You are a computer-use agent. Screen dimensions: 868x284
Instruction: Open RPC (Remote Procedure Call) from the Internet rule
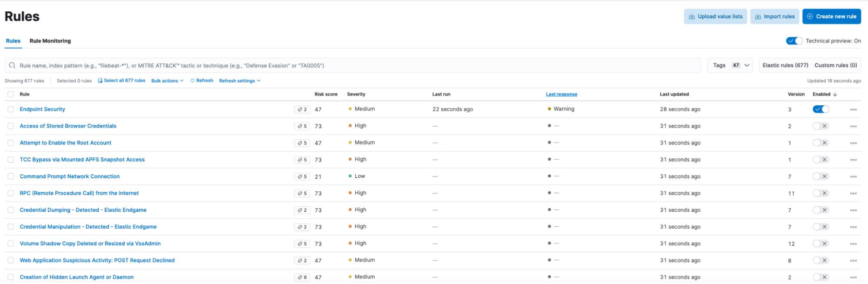(79, 193)
